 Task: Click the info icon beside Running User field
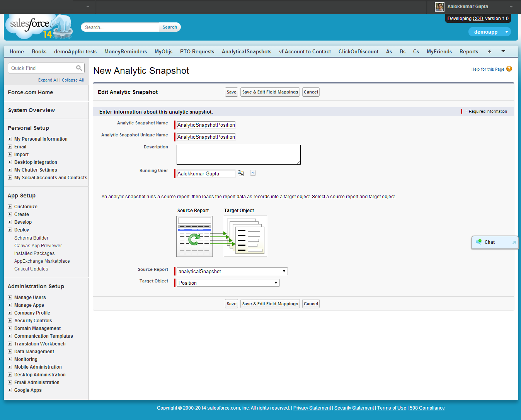click(253, 173)
